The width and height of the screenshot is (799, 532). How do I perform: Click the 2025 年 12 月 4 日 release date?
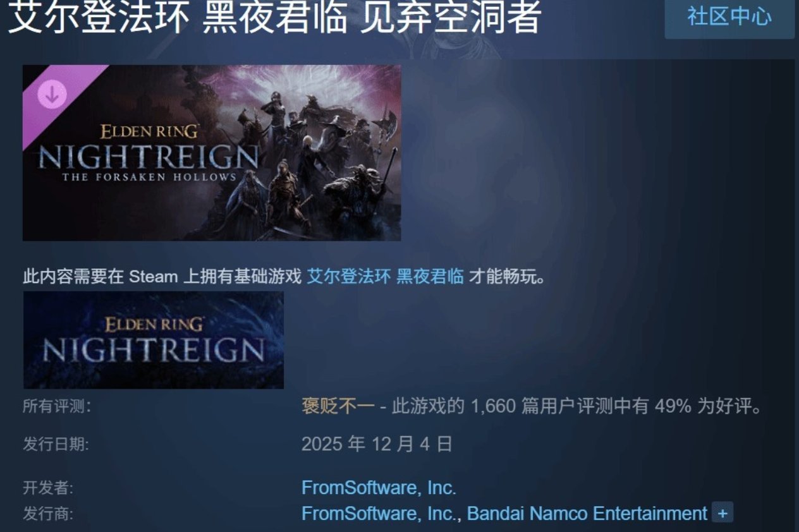pyautogui.click(x=377, y=444)
